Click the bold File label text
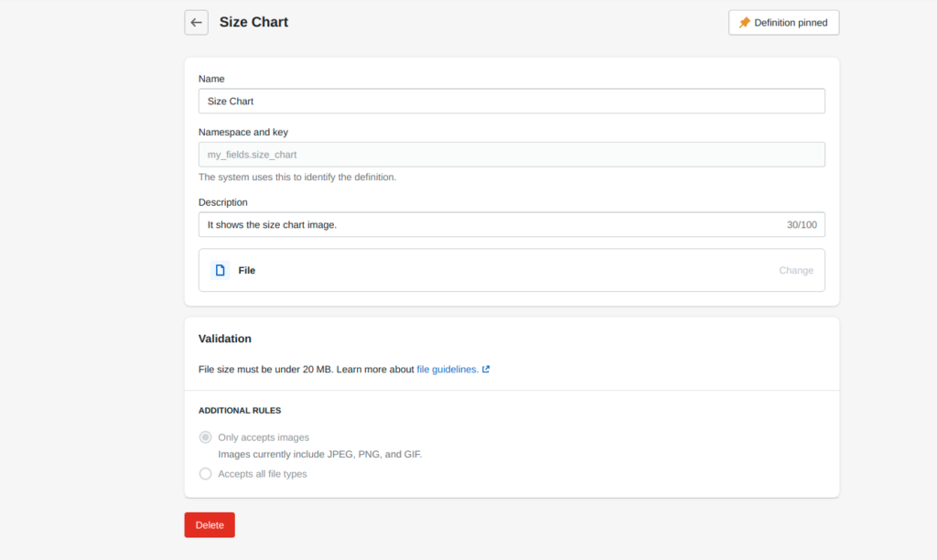 tap(247, 270)
